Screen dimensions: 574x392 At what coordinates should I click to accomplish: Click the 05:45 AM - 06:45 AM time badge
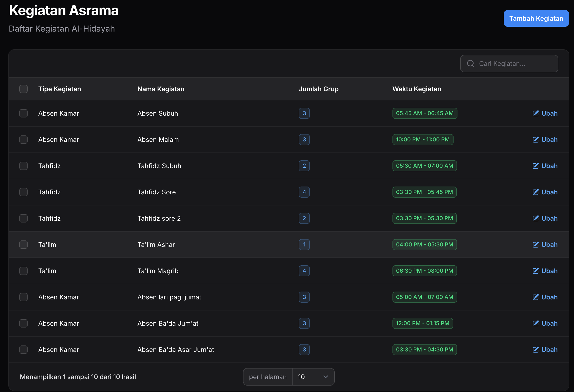coord(425,113)
